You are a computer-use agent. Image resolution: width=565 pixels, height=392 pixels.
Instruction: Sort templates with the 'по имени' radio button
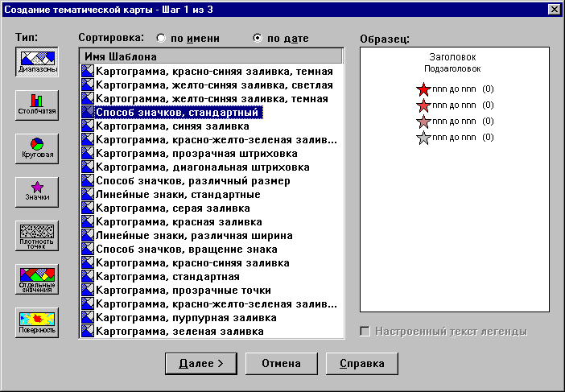pos(162,38)
